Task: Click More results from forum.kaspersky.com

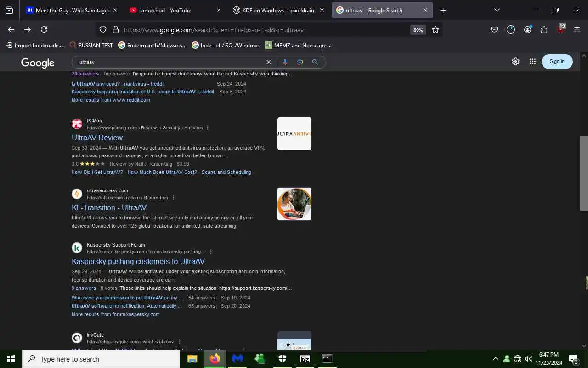Action: (x=116, y=314)
